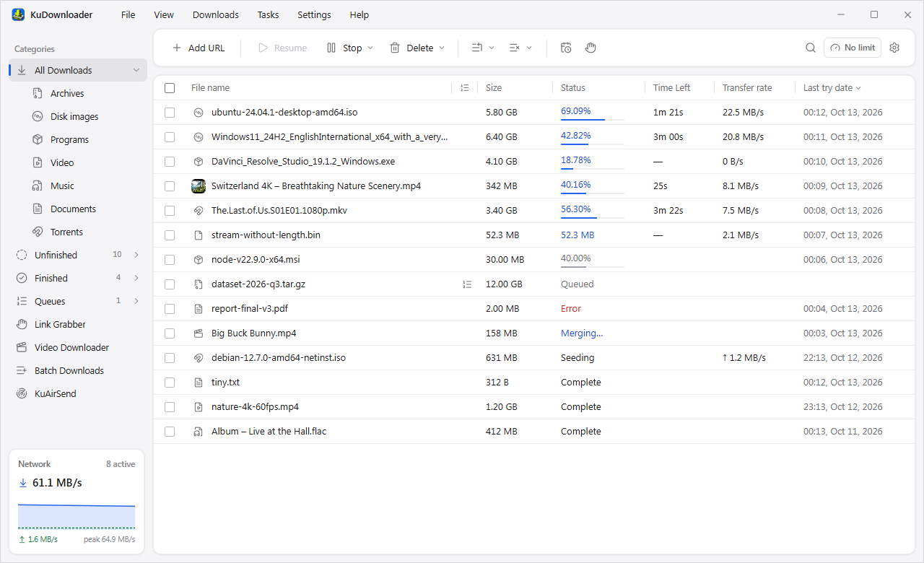The width and height of the screenshot is (924, 563).
Task: Open the search icon in the toolbar
Action: pos(811,48)
